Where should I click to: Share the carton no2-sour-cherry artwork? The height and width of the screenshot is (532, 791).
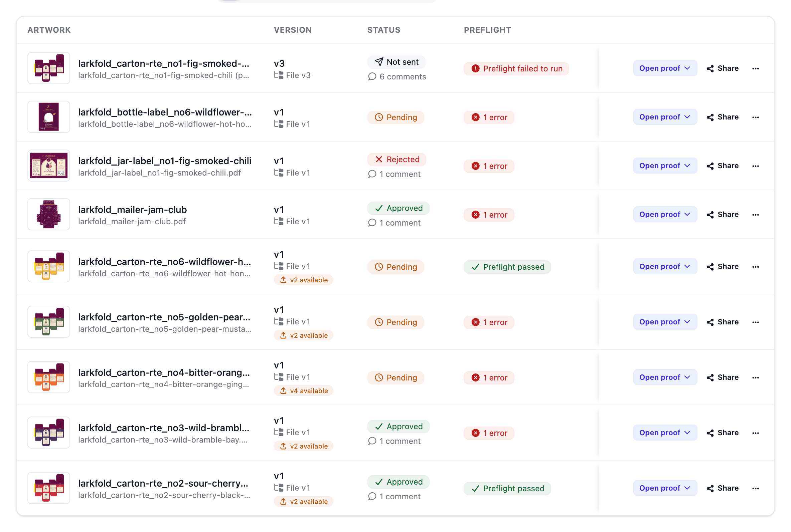(x=723, y=488)
